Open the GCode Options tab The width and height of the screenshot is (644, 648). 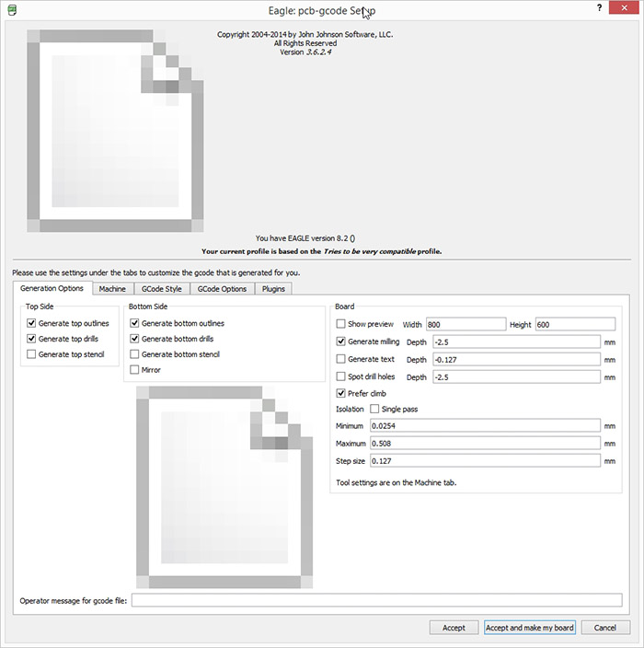click(x=222, y=289)
